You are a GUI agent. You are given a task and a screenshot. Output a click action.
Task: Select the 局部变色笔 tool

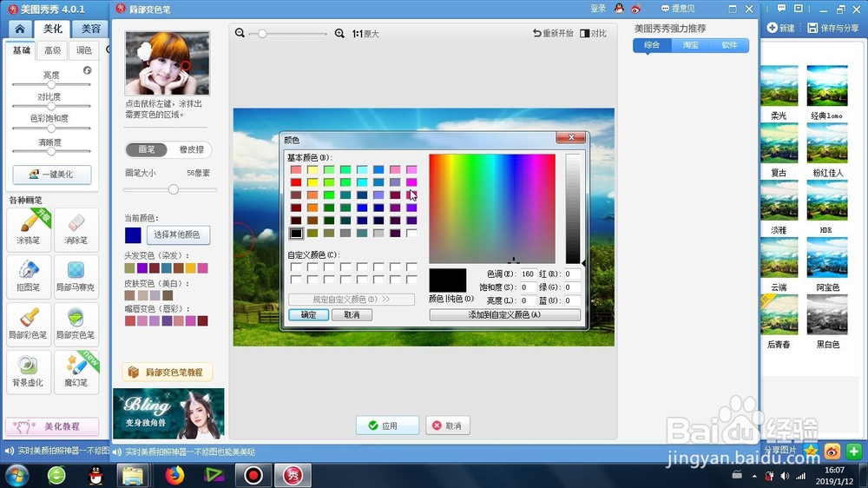pyautogui.click(x=76, y=324)
